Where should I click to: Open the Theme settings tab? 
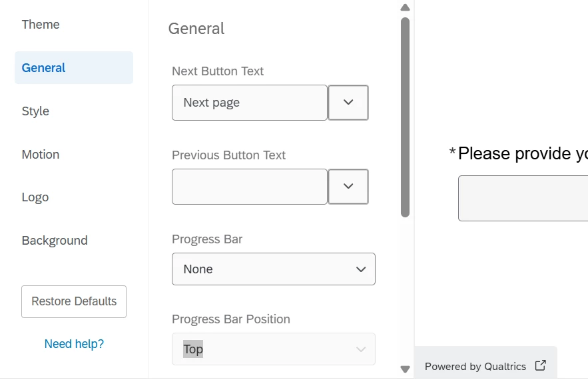pyautogui.click(x=41, y=25)
